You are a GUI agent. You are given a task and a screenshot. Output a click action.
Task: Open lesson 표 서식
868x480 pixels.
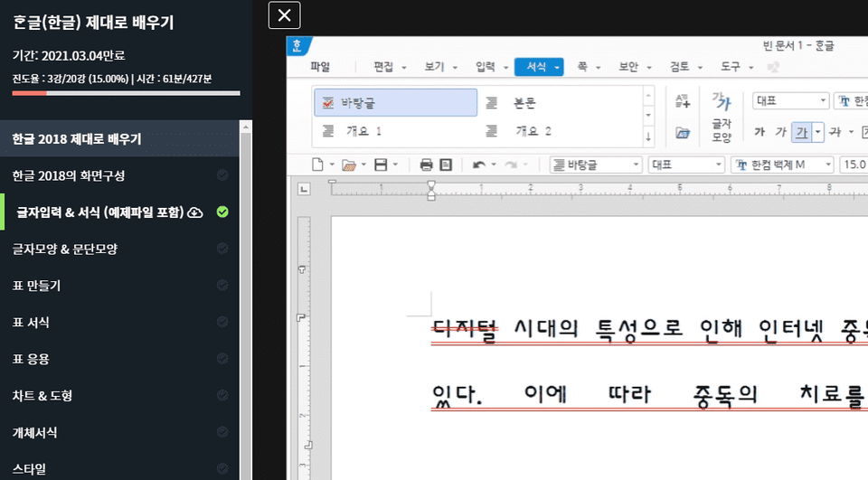tap(31, 322)
